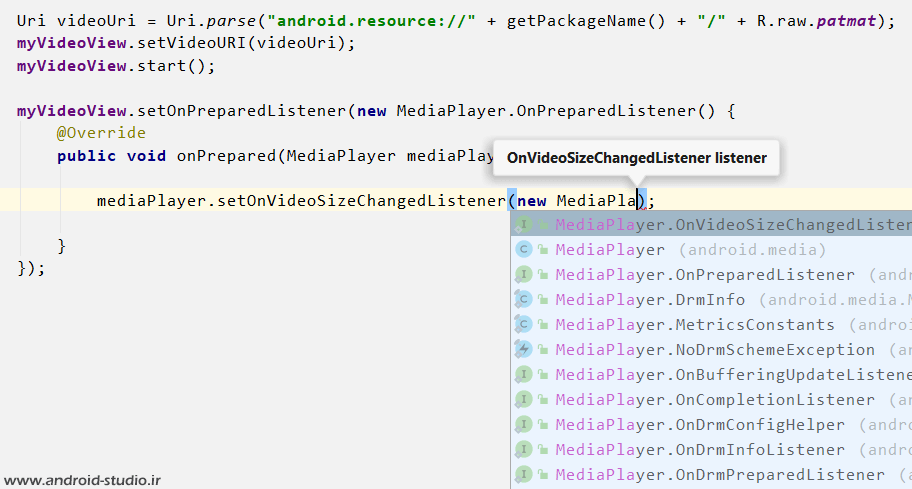Click interface icon beside OnBufferingUpdateListener suggestion

click(x=523, y=375)
